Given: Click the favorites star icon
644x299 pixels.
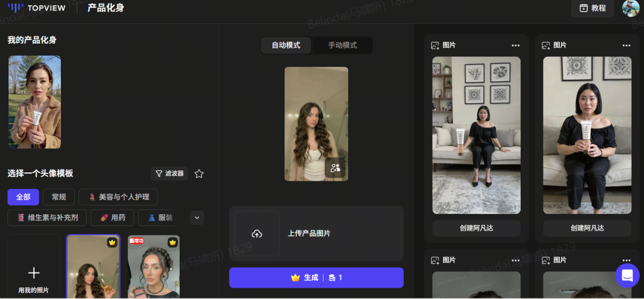Looking at the screenshot, I should (199, 174).
